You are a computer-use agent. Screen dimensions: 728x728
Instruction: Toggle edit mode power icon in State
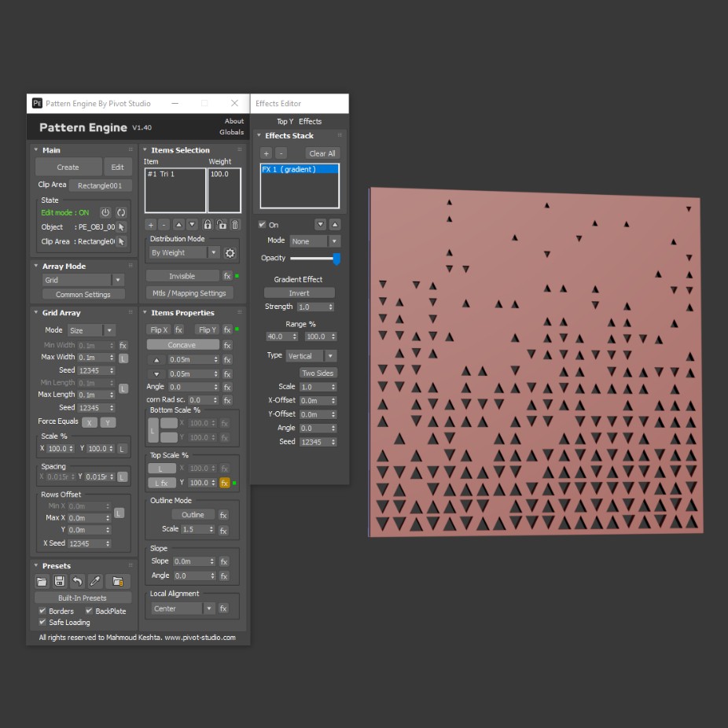tap(105, 212)
